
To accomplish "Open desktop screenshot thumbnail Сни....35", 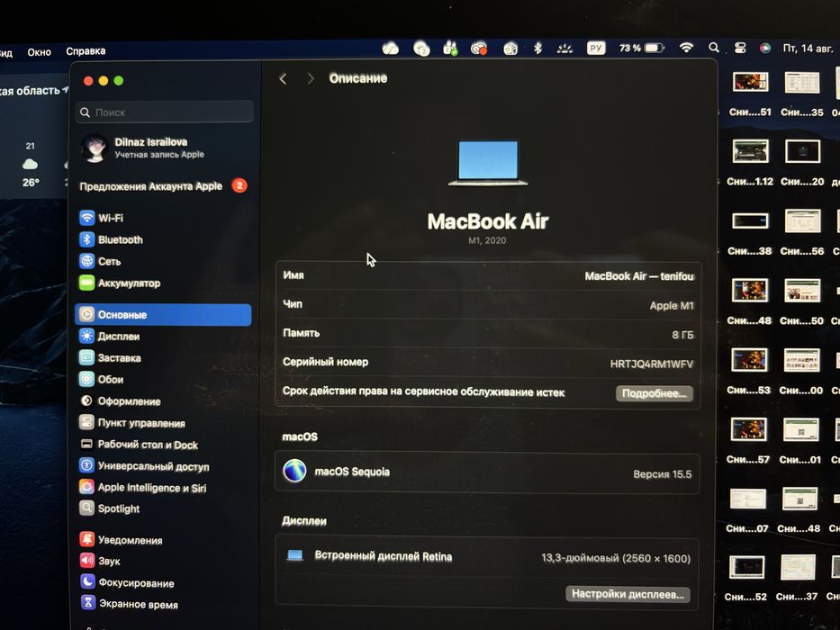I will [x=802, y=82].
